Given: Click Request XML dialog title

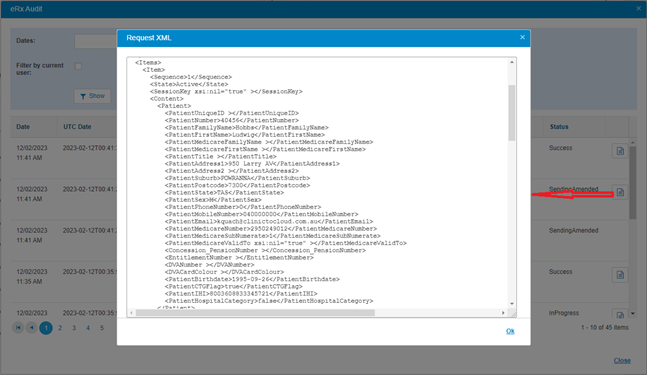Looking at the screenshot, I should click(149, 38).
